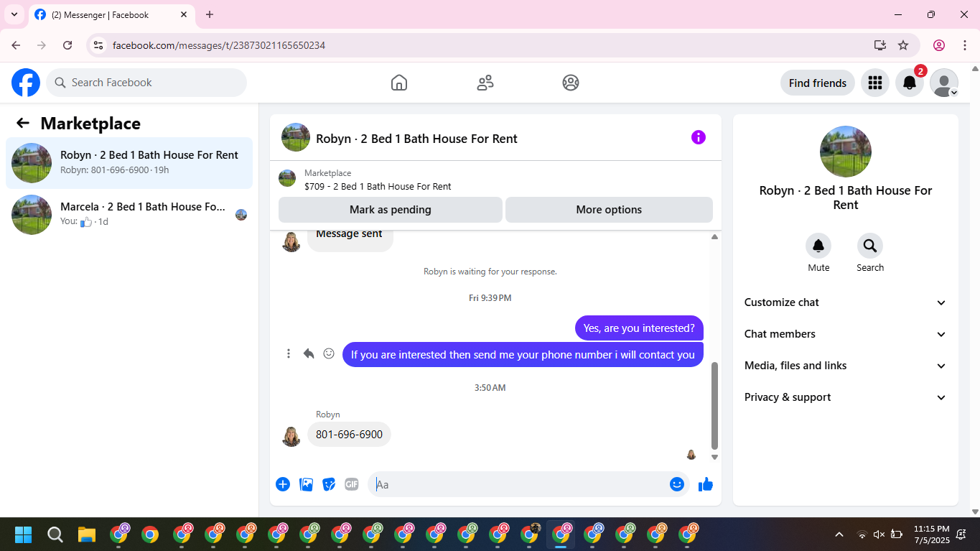
Task: Open File Explorer from taskbar
Action: 86,534
